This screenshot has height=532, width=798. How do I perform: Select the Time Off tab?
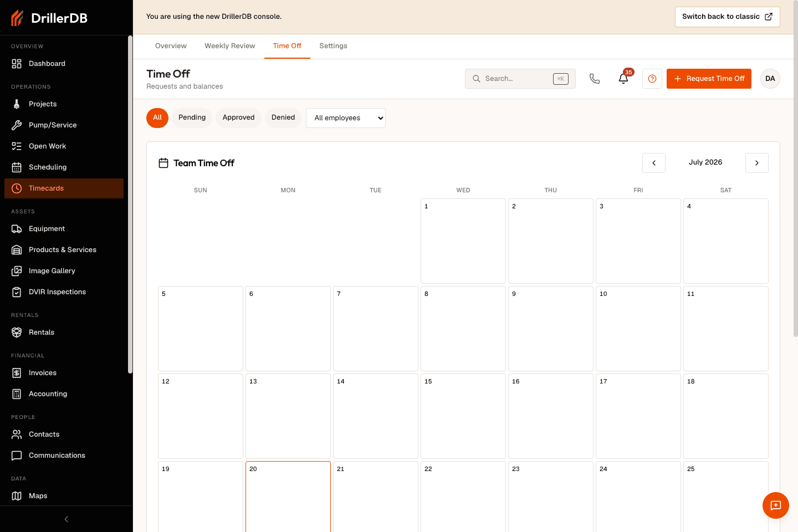click(x=287, y=46)
